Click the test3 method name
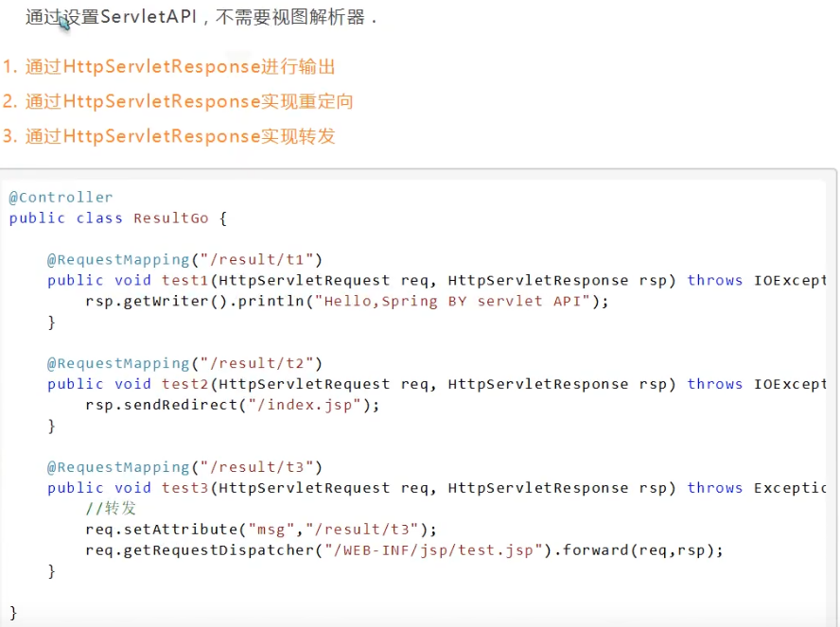The image size is (840, 627). click(185, 488)
